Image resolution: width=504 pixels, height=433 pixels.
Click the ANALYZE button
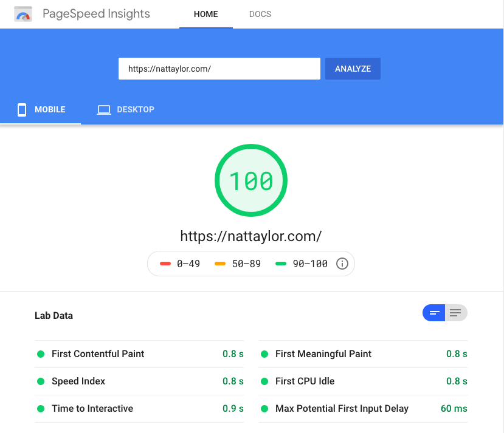(353, 69)
